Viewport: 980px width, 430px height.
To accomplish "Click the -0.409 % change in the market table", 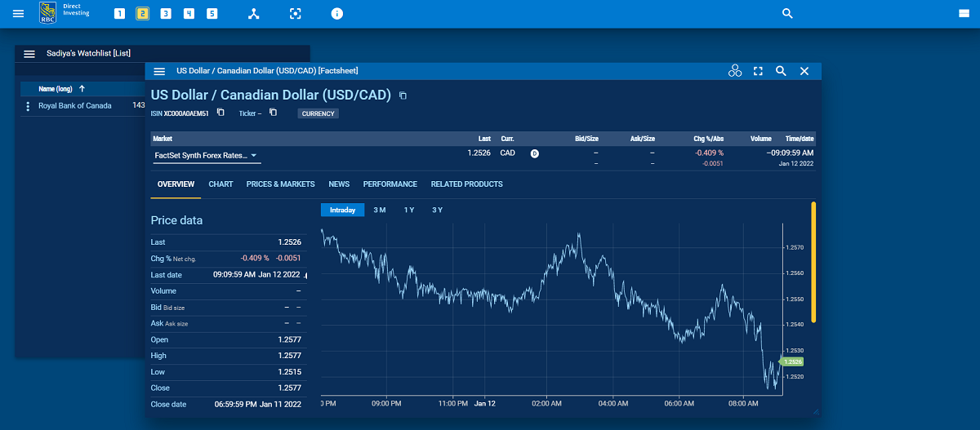I will point(710,153).
